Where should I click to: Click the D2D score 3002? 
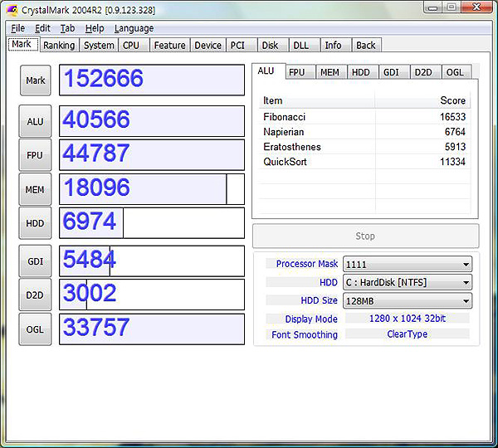[90, 293]
